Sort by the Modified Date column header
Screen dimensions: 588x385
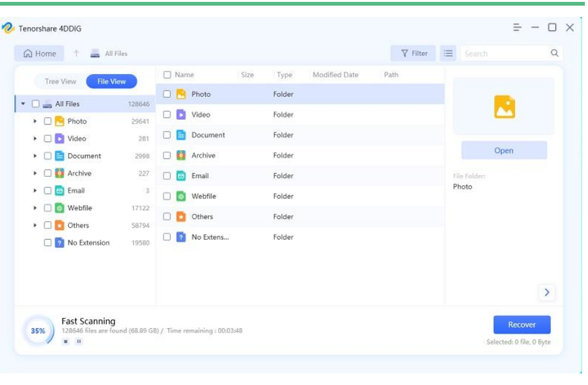pyautogui.click(x=335, y=75)
